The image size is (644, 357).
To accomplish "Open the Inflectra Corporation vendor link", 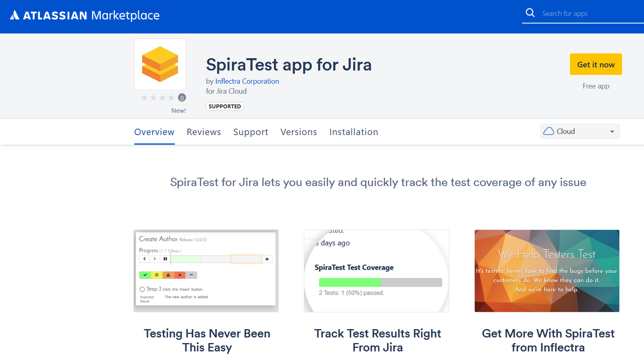I will [247, 81].
